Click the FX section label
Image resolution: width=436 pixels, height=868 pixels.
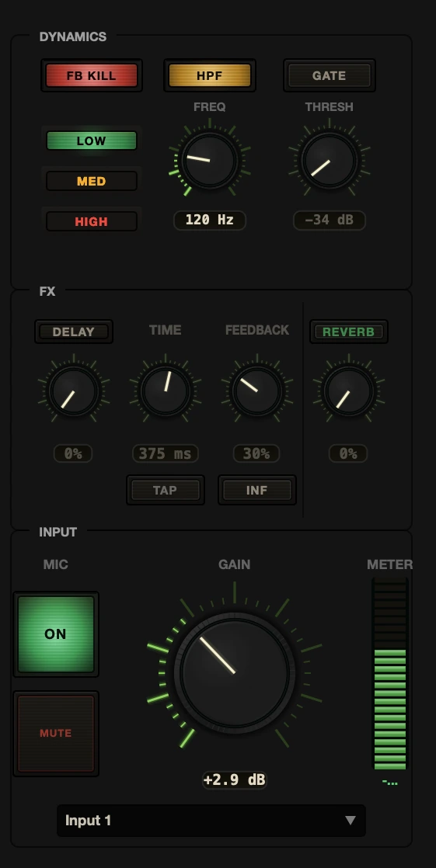click(x=47, y=292)
